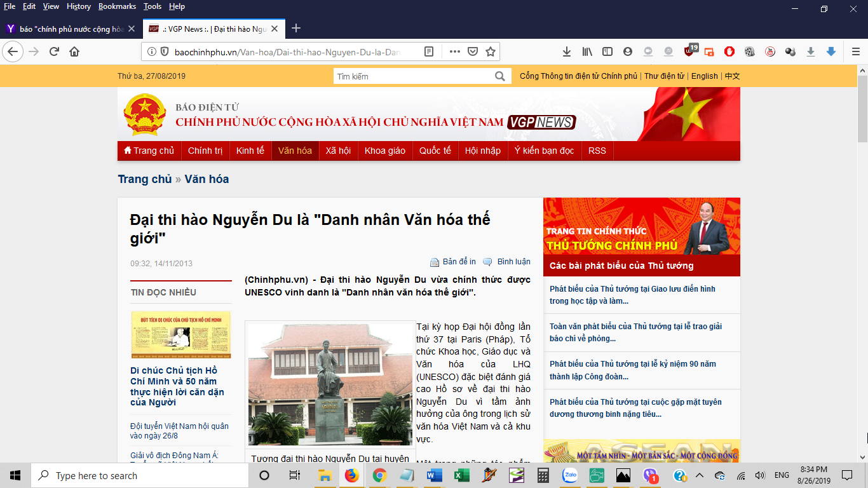Switch site language to English
The width and height of the screenshot is (868, 488).
(x=704, y=76)
